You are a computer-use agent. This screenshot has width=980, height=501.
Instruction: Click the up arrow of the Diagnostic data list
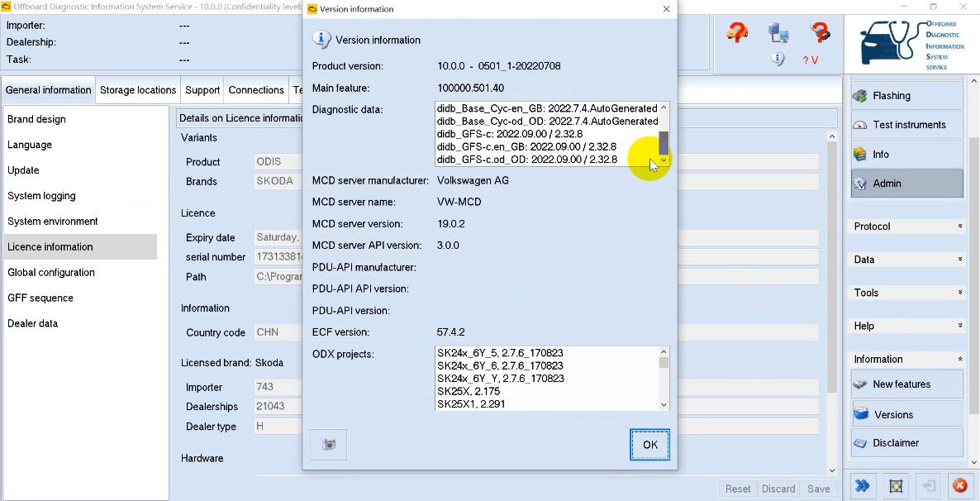pos(664,107)
